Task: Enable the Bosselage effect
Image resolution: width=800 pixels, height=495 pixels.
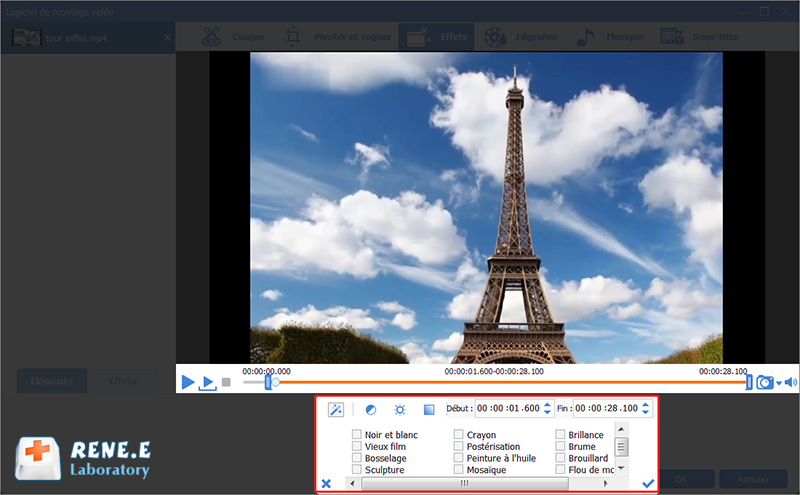Action: (357, 458)
